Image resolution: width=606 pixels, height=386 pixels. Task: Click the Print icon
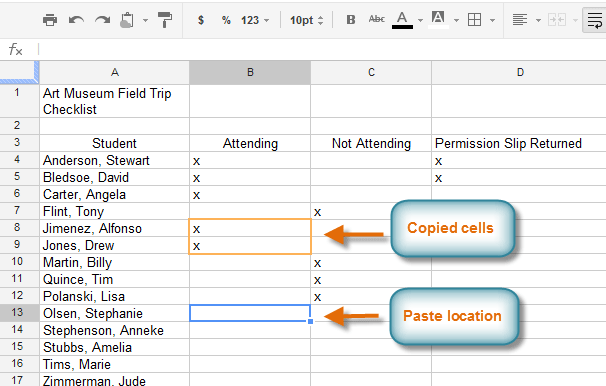tap(50, 19)
